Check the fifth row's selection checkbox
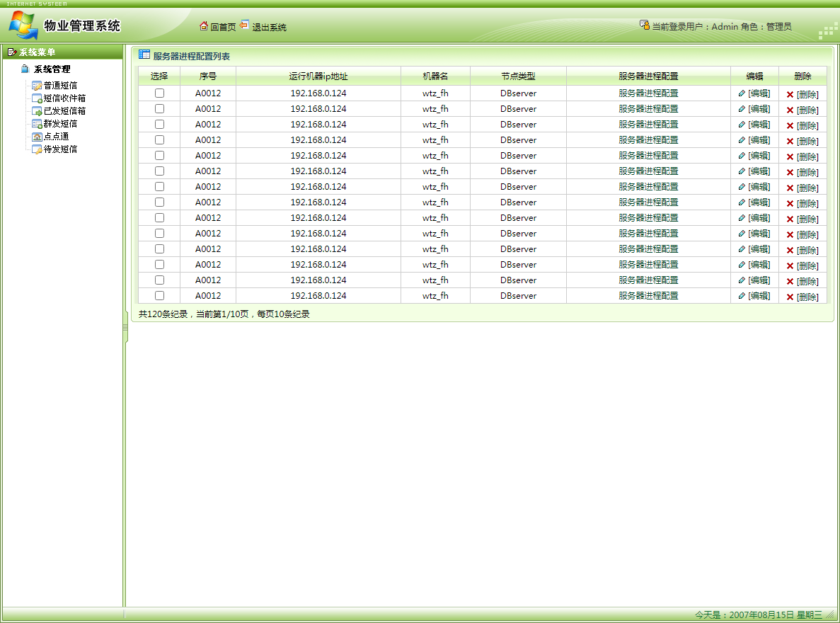 coord(160,156)
